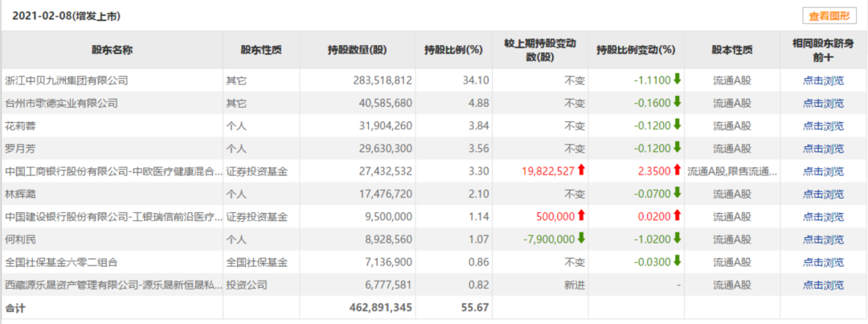Open 点击浏览 link for 西藏源乐晟资产管理 row

click(823, 285)
